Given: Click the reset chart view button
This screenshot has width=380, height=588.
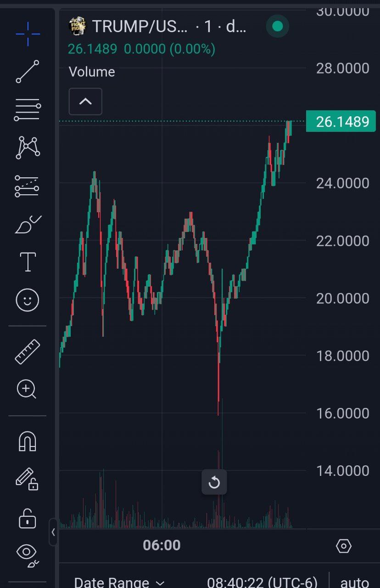Looking at the screenshot, I should click(x=214, y=482).
